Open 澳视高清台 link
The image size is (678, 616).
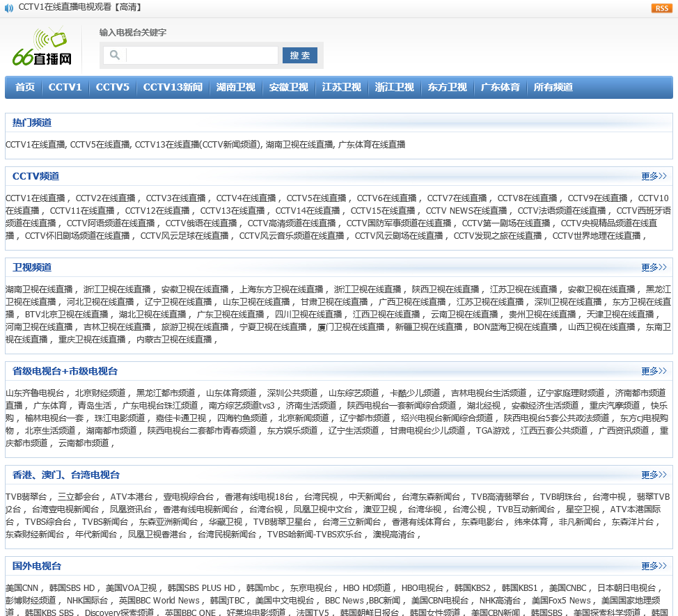click(394, 535)
